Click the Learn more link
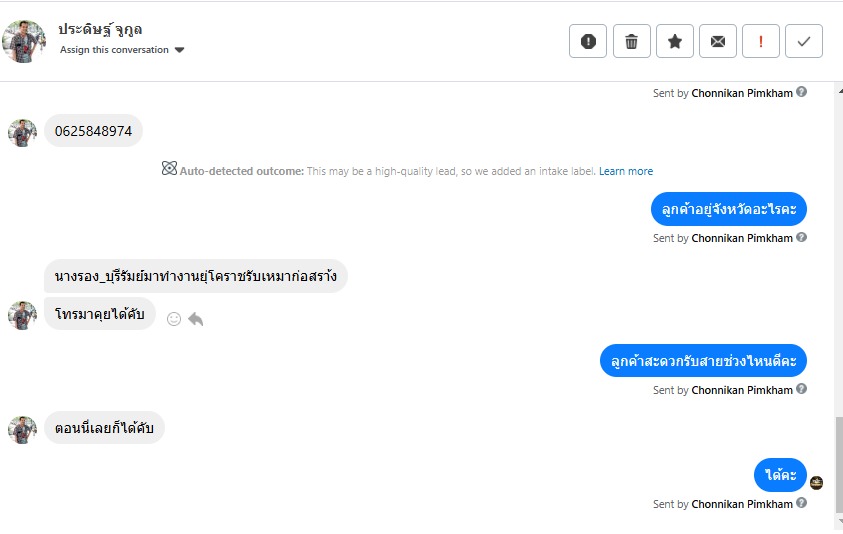 [626, 171]
